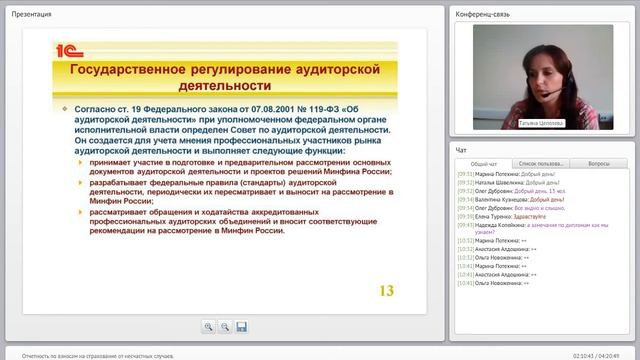The height and width of the screenshot is (360, 640).
Task: Select the Презентация panel title
Action: tap(31, 14)
